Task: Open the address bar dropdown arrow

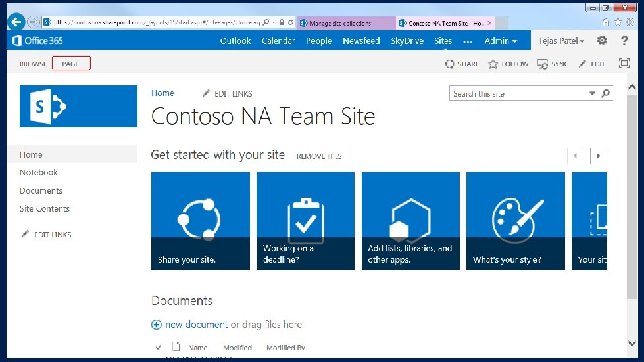Action: tap(274, 22)
